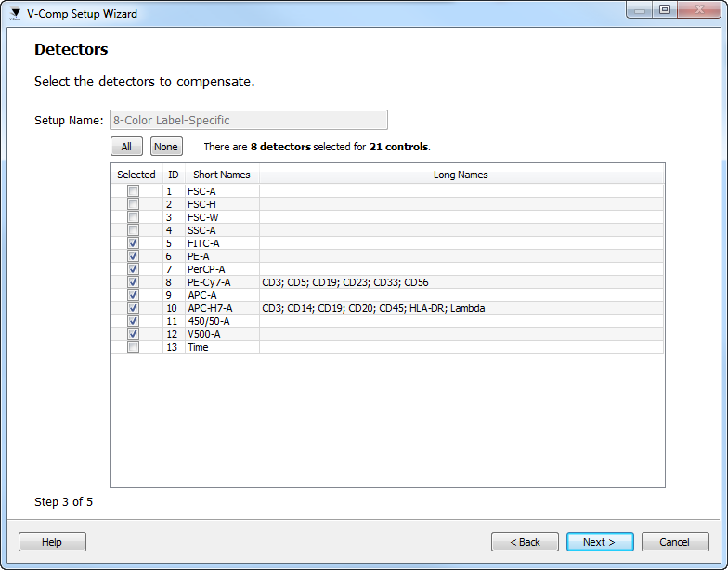Go to next wizard step
The image size is (728, 570).
(599, 542)
